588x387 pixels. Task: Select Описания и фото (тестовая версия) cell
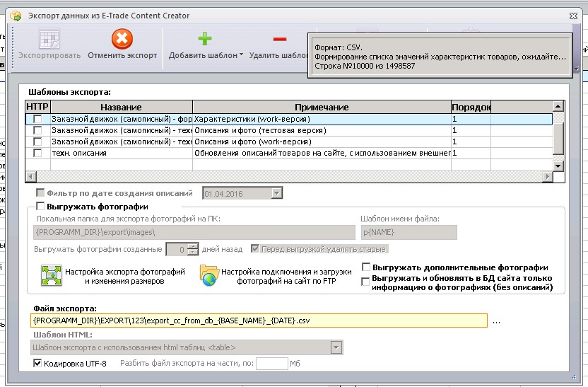point(322,130)
